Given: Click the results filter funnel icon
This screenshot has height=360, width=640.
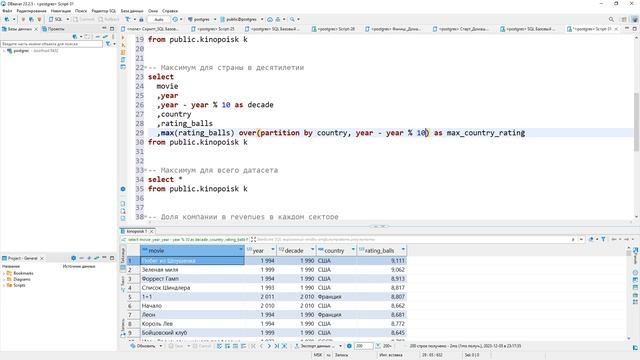Looking at the screenshot, I should [x=603, y=239].
